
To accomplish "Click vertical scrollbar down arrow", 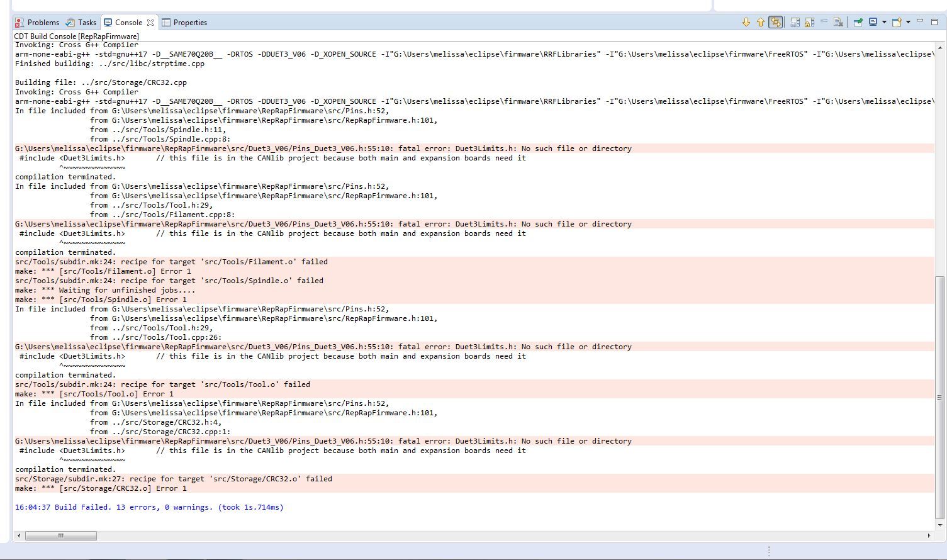I will [x=939, y=525].
